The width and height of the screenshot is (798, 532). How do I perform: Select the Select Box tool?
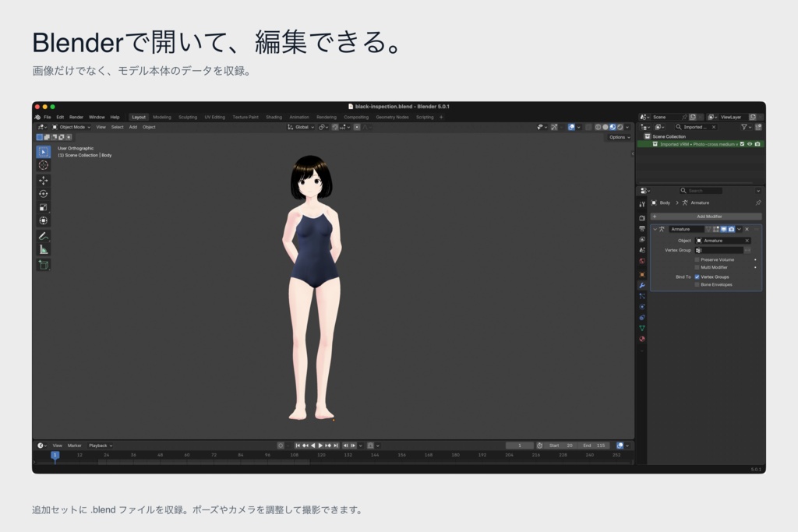(x=44, y=152)
